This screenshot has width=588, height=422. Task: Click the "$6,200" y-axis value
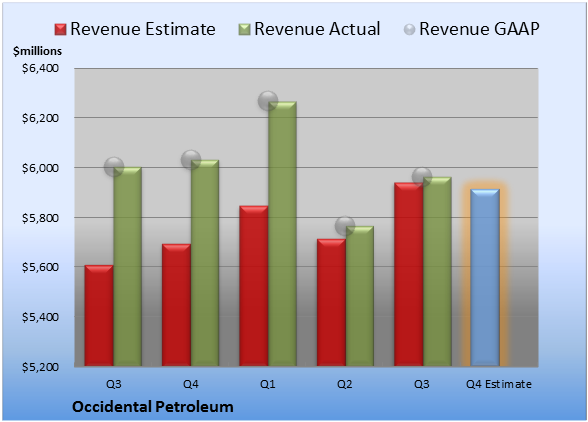pyautogui.click(x=40, y=118)
